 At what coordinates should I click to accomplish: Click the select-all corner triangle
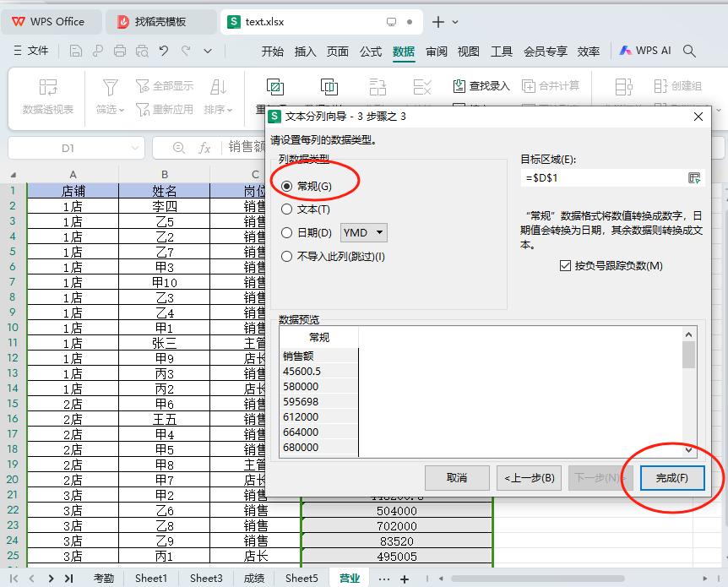click(x=14, y=175)
